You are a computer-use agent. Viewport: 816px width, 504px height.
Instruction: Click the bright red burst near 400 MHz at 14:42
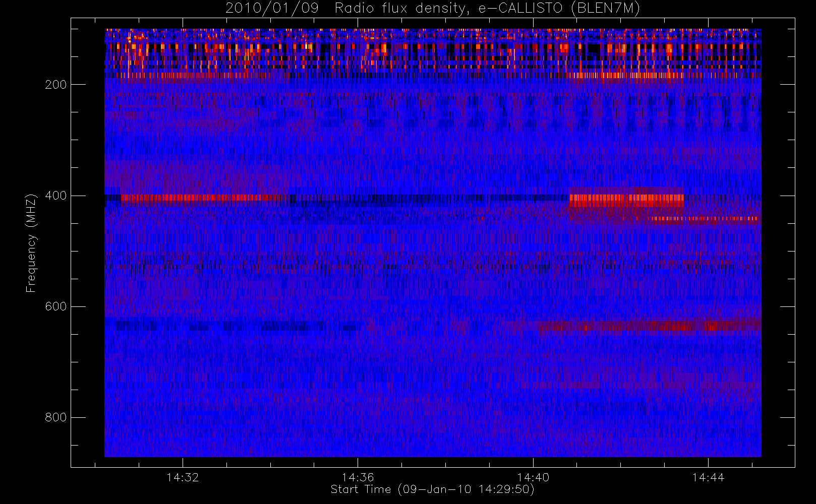click(626, 201)
